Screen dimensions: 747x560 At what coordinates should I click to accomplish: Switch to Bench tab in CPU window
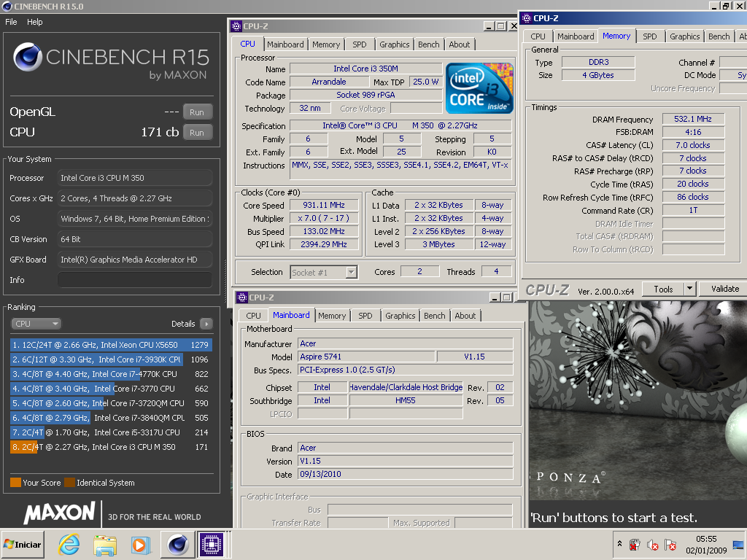429,44
